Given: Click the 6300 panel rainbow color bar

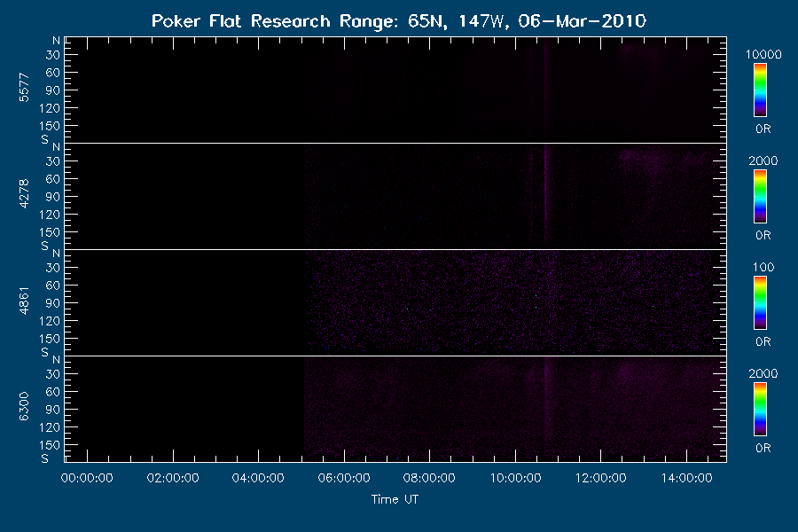Looking at the screenshot, I should (x=761, y=410).
